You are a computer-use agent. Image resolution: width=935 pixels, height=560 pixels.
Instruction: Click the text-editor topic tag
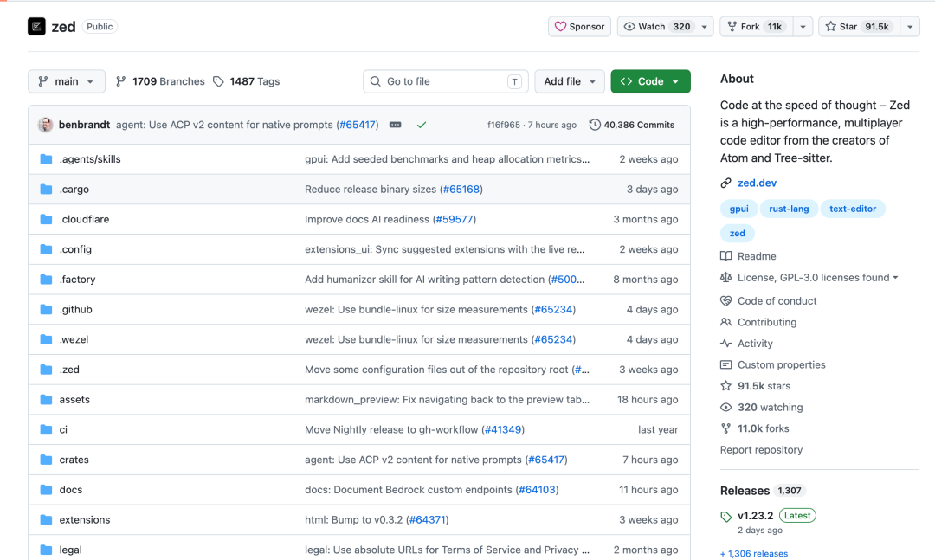pos(853,209)
